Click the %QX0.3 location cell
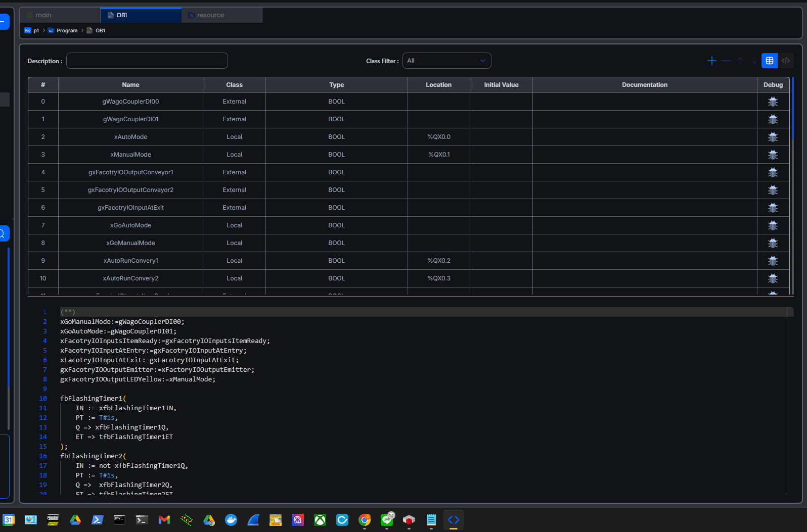The height and width of the screenshot is (532, 807). pyautogui.click(x=439, y=278)
